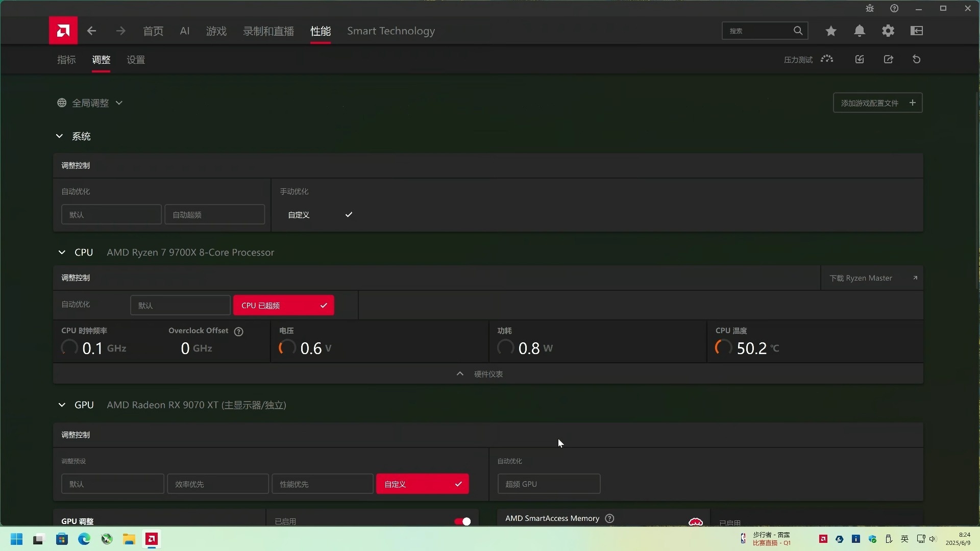This screenshot has height=551, width=980.
Task: Mark as favorite using the star icon
Action: (x=831, y=31)
